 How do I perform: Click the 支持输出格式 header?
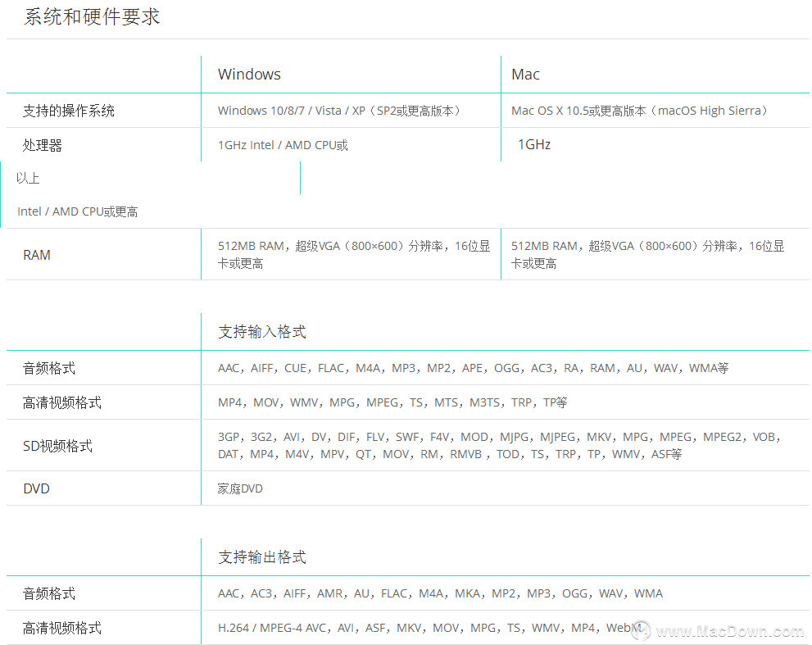tap(262, 557)
